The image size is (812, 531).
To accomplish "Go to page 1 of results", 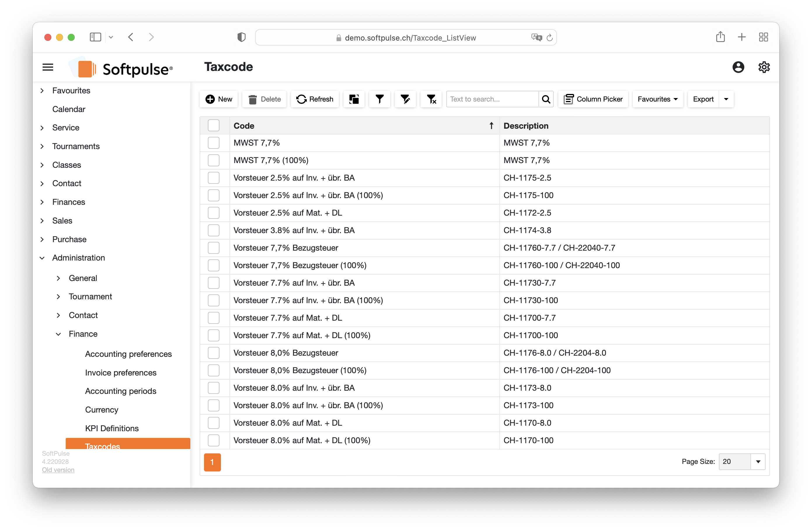I will click(x=212, y=462).
